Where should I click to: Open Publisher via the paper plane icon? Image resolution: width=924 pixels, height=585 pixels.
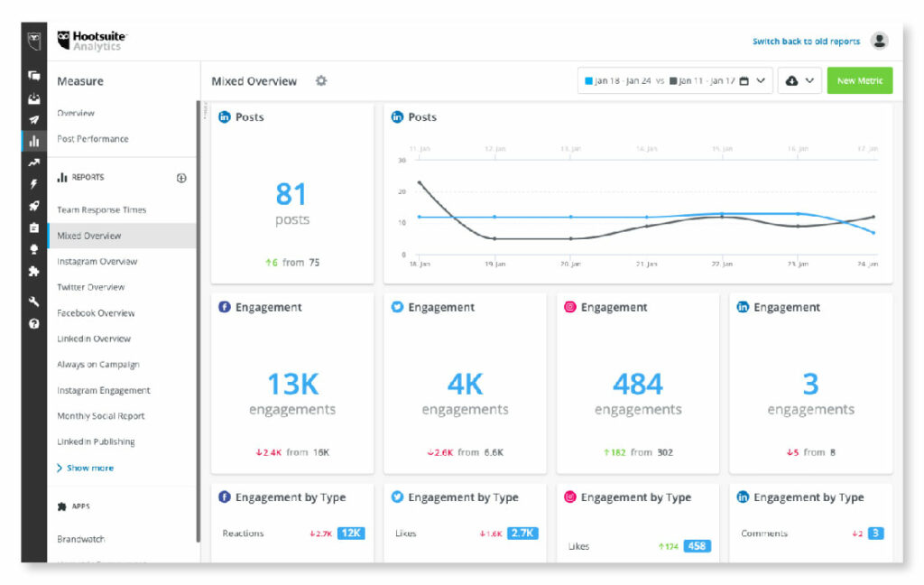coord(34,120)
